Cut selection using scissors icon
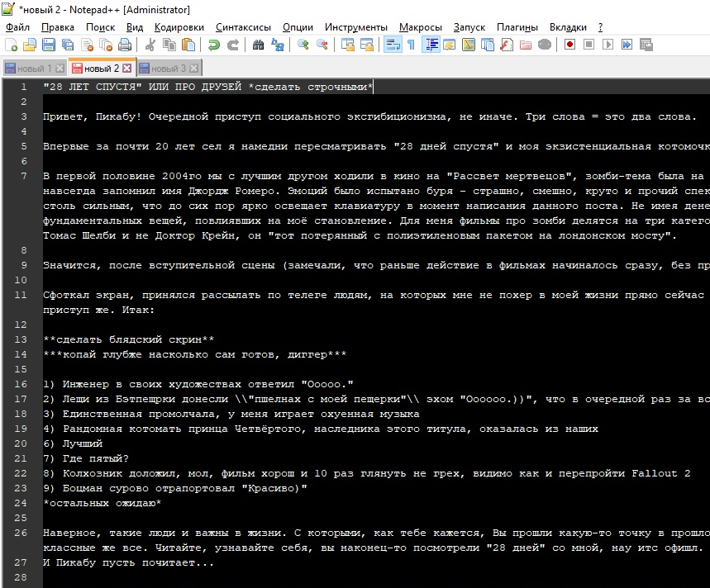 (x=150, y=45)
